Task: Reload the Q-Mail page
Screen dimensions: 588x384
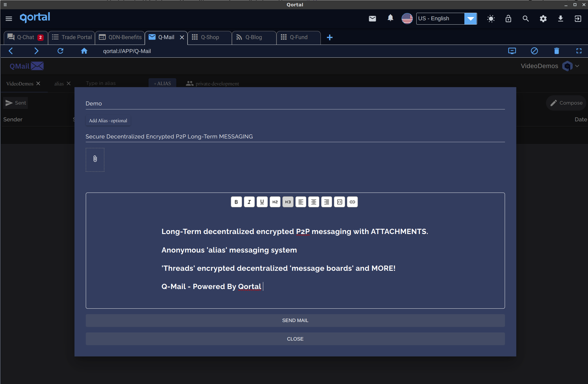Action: [60, 51]
